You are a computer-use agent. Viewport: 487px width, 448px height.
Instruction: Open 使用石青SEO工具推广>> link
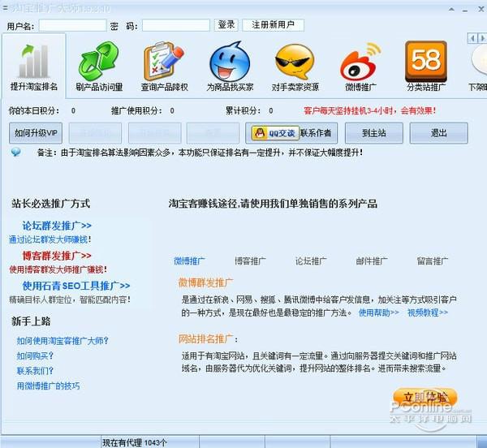(76, 286)
